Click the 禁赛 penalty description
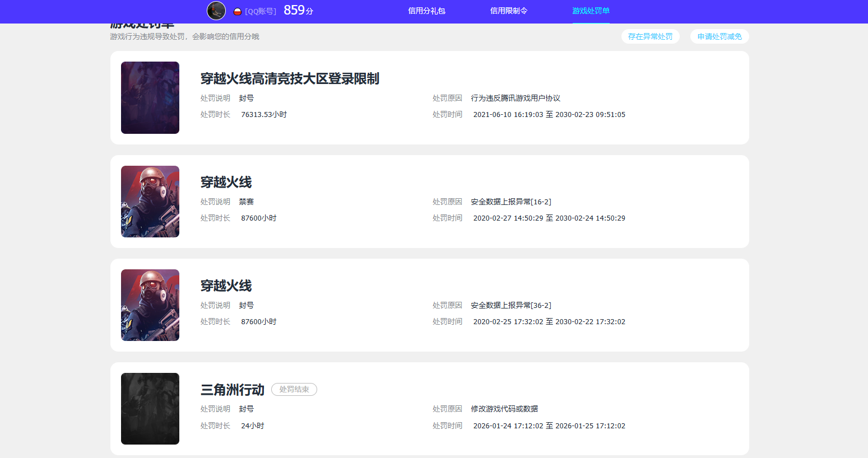This screenshot has width=868, height=458. pos(247,202)
